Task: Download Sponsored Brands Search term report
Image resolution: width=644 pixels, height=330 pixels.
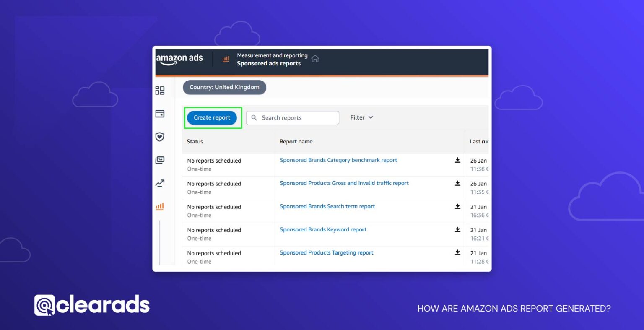Action: coord(457,206)
